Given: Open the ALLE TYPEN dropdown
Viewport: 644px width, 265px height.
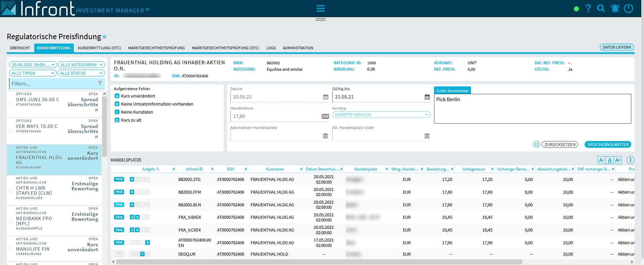Looking at the screenshot, I should point(33,73).
